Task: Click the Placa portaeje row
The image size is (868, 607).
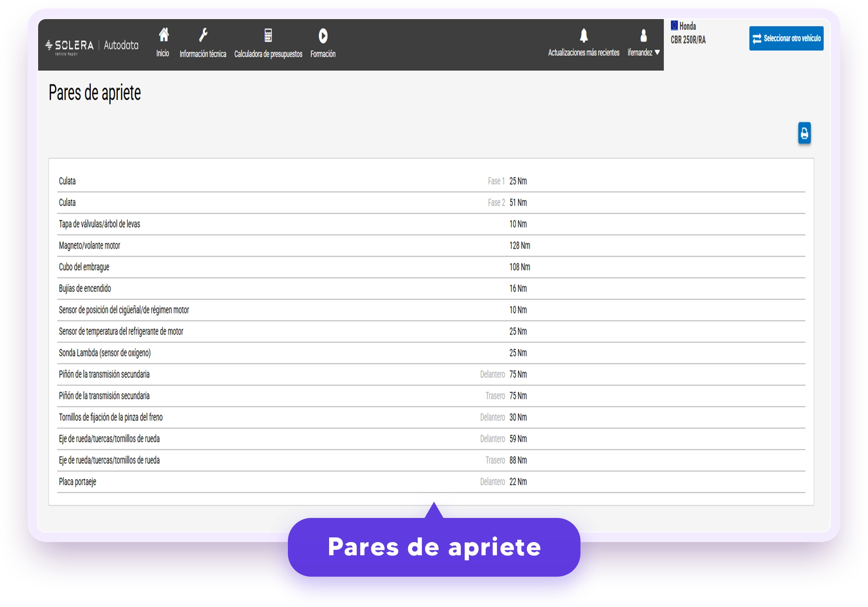Action: click(431, 482)
